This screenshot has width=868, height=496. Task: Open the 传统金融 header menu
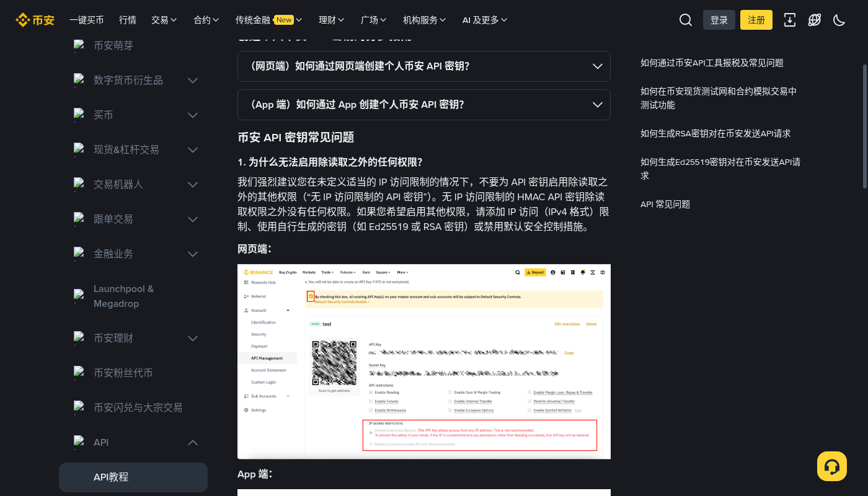coord(269,20)
